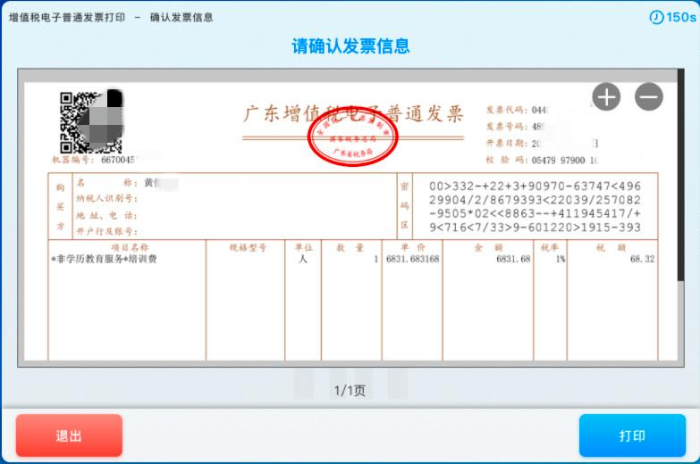The width and height of the screenshot is (700, 464).
Task: Select the 非学历教育服务 培训费 item row
Action: click(x=102, y=259)
